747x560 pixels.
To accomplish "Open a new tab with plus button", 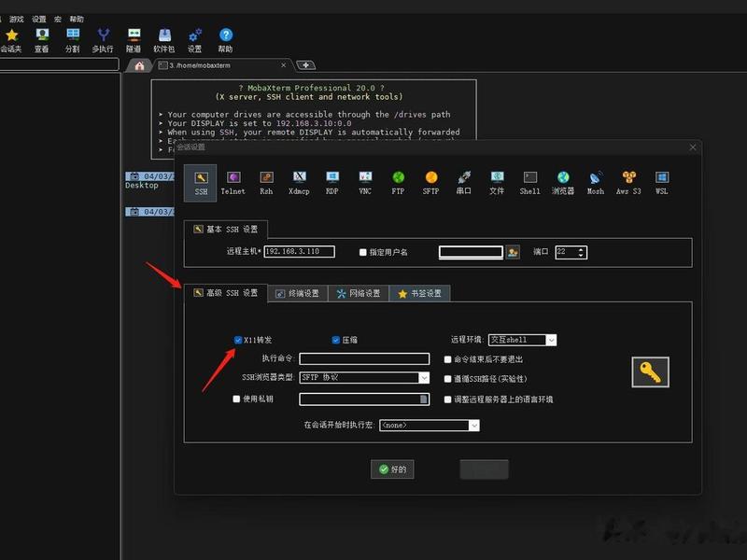I will click(306, 65).
